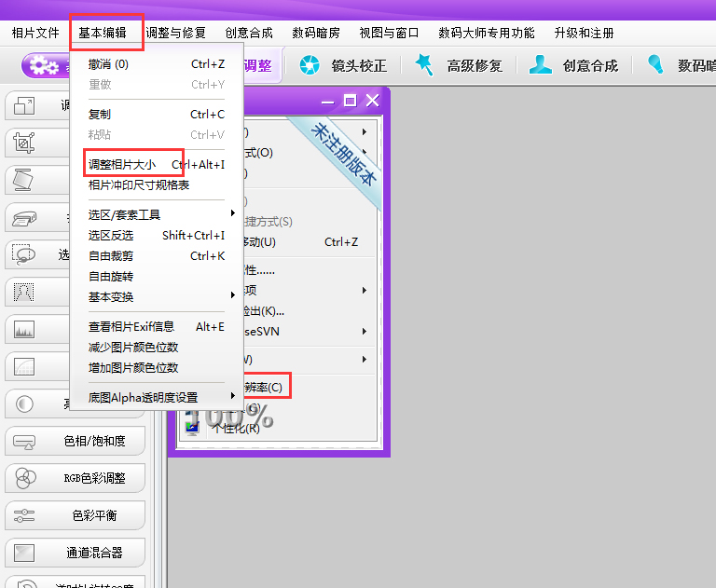Screen dimensions: 716x588
Task: Open RGB色彩调整 adjustment
Action: click(75, 478)
